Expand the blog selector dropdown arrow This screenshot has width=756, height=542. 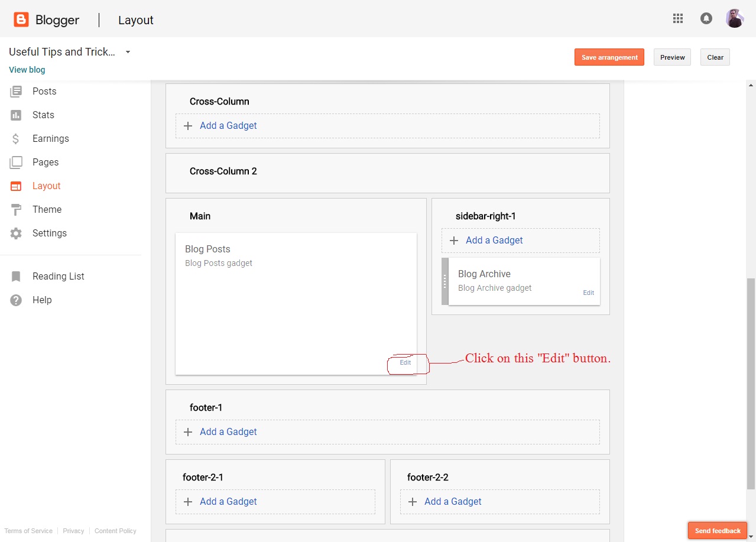point(127,52)
